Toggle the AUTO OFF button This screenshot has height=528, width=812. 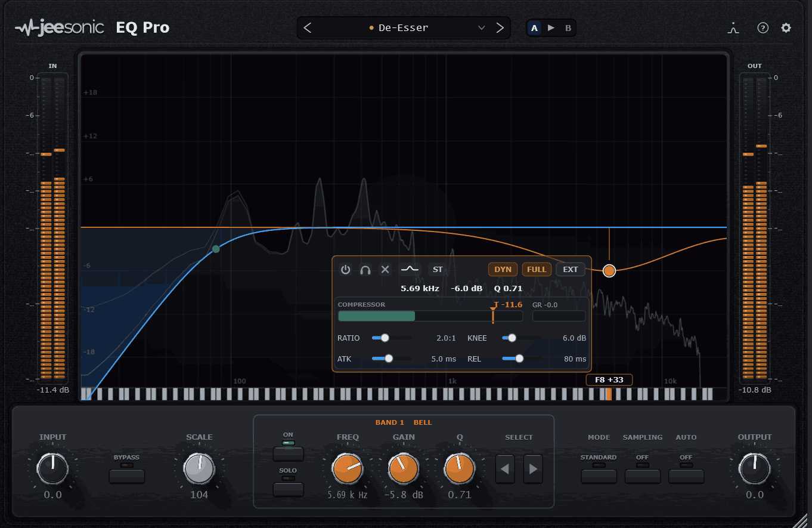coord(686,476)
